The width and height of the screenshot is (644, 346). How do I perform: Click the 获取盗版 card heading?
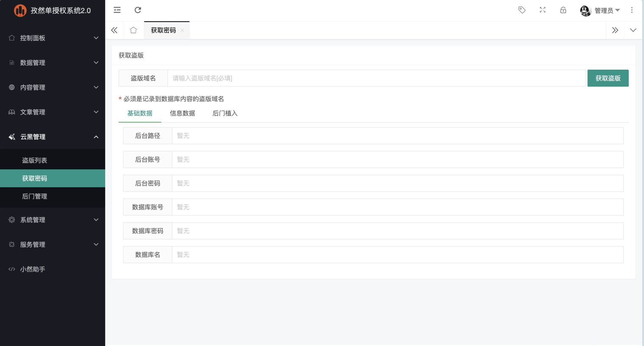click(x=131, y=56)
